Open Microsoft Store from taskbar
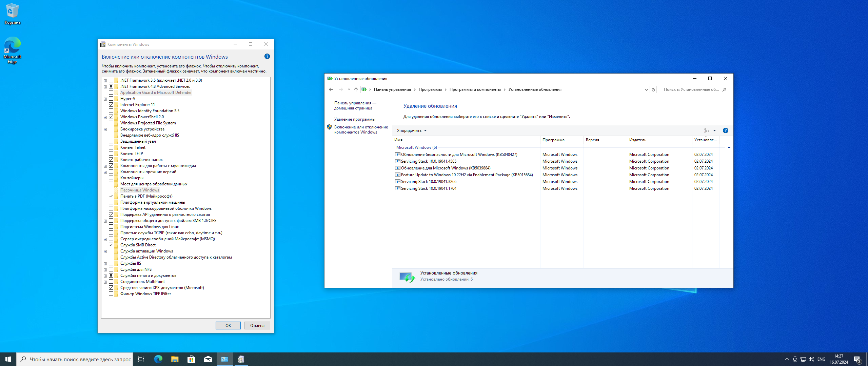 (x=191, y=359)
